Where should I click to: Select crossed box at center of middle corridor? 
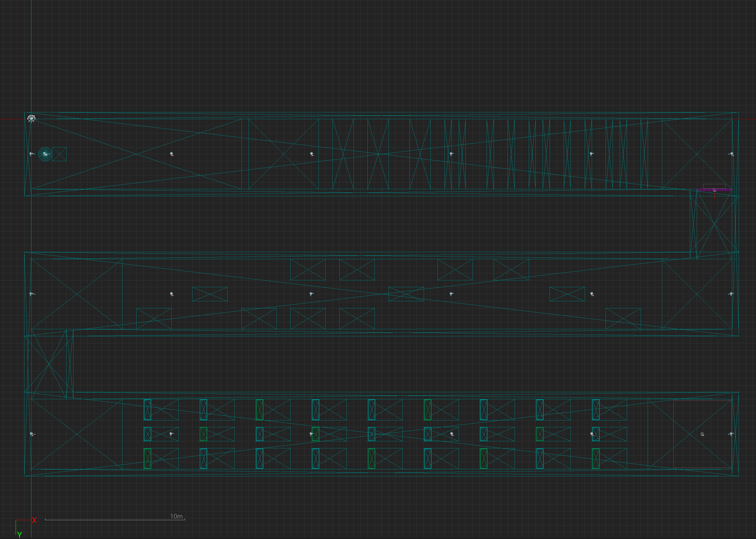click(x=406, y=294)
